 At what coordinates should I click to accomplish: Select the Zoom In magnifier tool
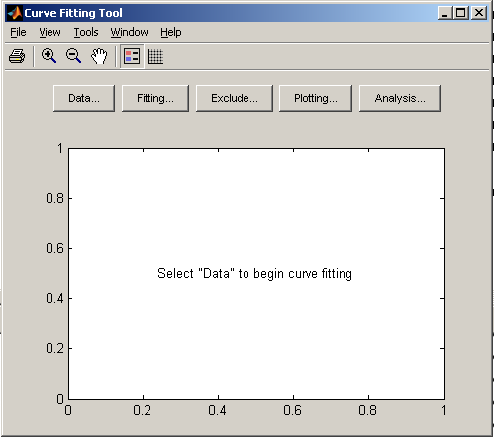click(x=49, y=56)
